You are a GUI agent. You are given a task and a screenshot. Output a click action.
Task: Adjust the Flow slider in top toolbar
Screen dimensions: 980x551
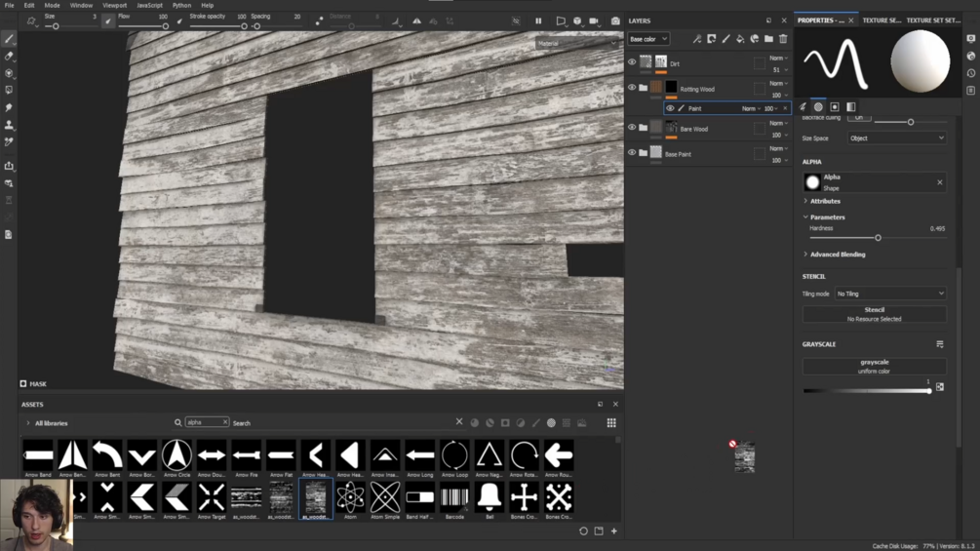tap(142, 26)
